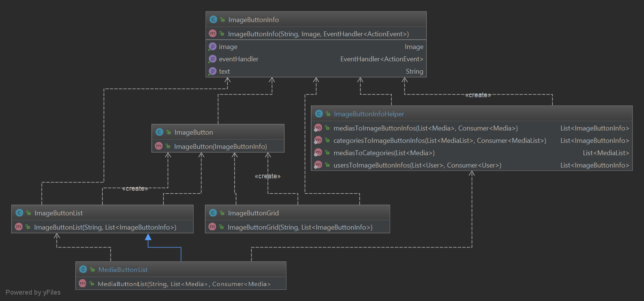Click return type of mediasToImageButtonInfos
Viewport: 644px width, 301px height.
pos(595,128)
